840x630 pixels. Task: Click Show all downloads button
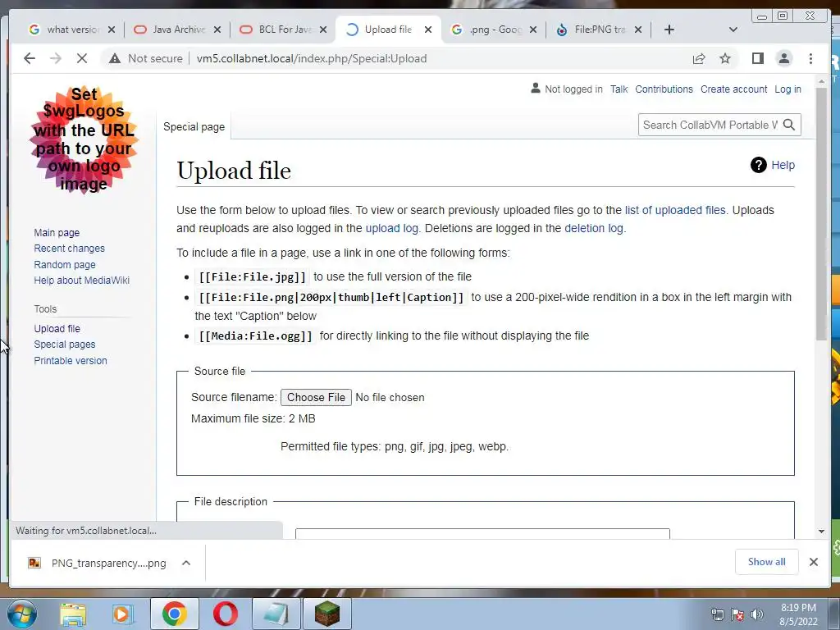767,561
